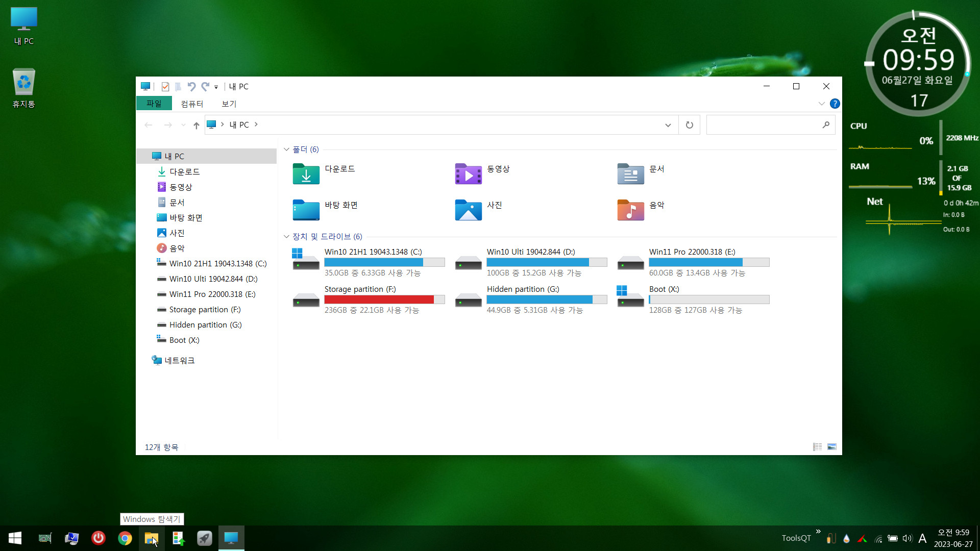Open the 동영상 folder icon in main pane
Viewport: 980px width, 551px height.
click(x=468, y=174)
